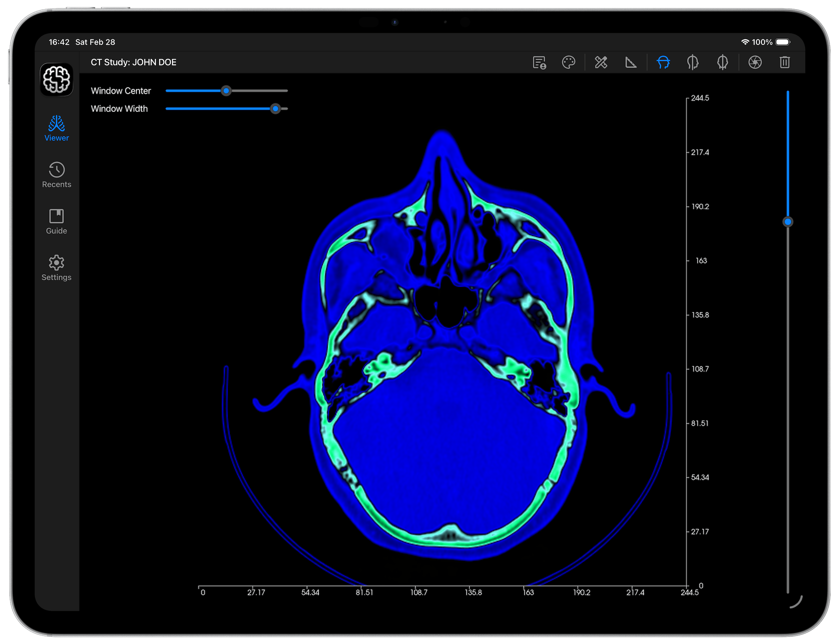The image size is (840, 644).
Task: Open the patient info panel
Action: [539, 62]
